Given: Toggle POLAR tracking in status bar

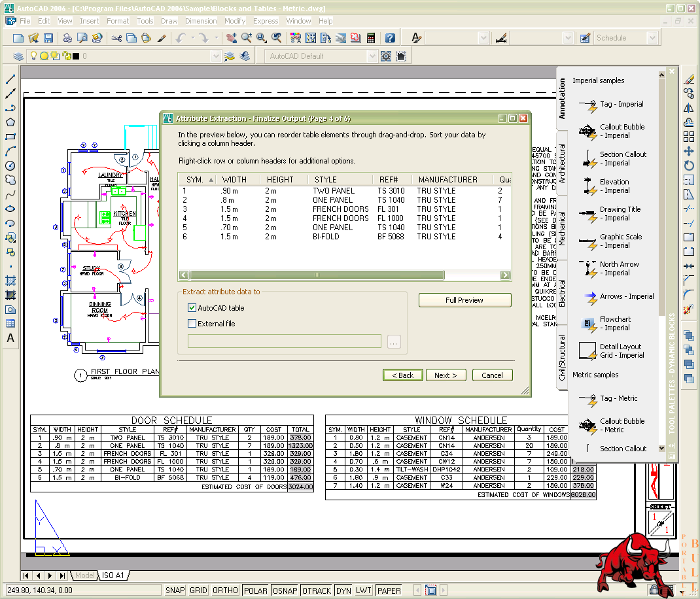Looking at the screenshot, I should 255,590.
